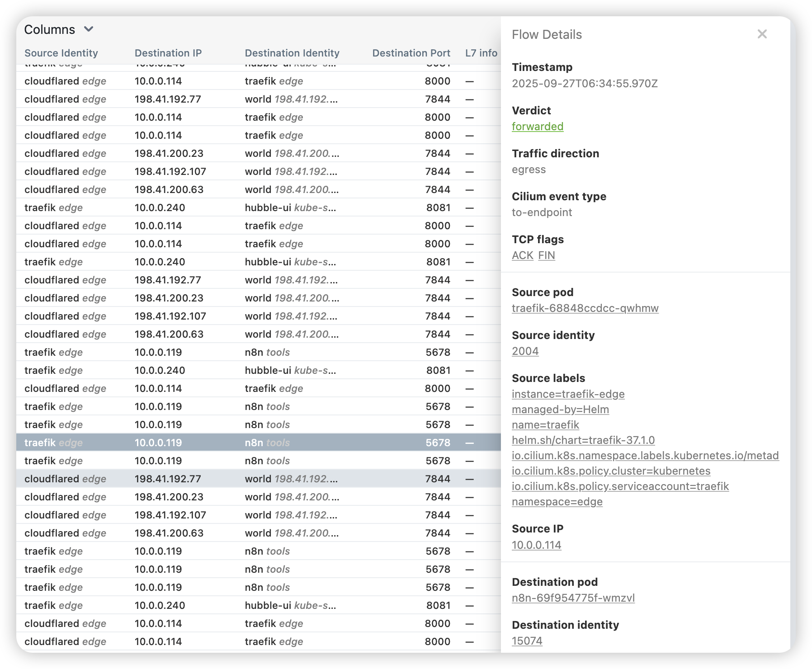
Task: Click the Destination Port column header
Action: coord(411,53)
